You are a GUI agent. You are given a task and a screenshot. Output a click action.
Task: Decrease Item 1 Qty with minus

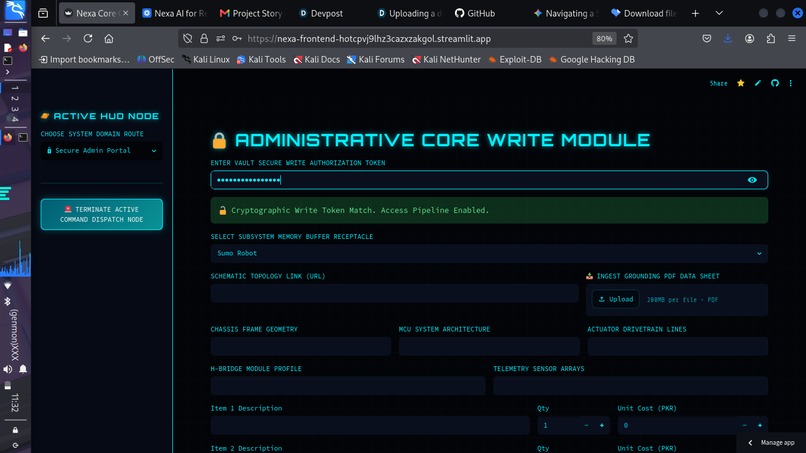click(586, 425)
